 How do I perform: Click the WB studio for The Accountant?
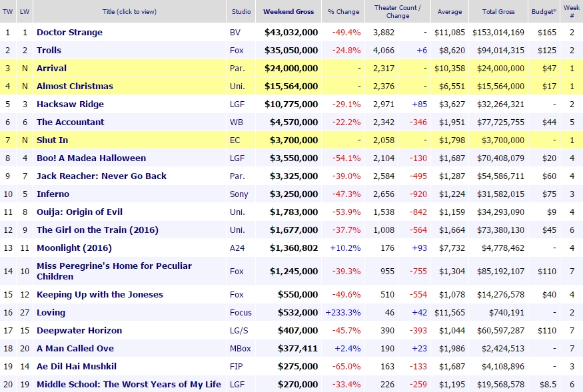pyautogui.click(x=237, y=122)
